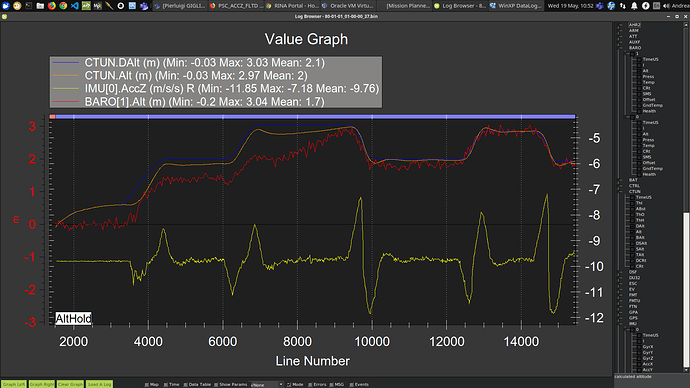The image size is (690, 388).
Task: Tick the Errors checkbox
Action: (x=310, y=384)
